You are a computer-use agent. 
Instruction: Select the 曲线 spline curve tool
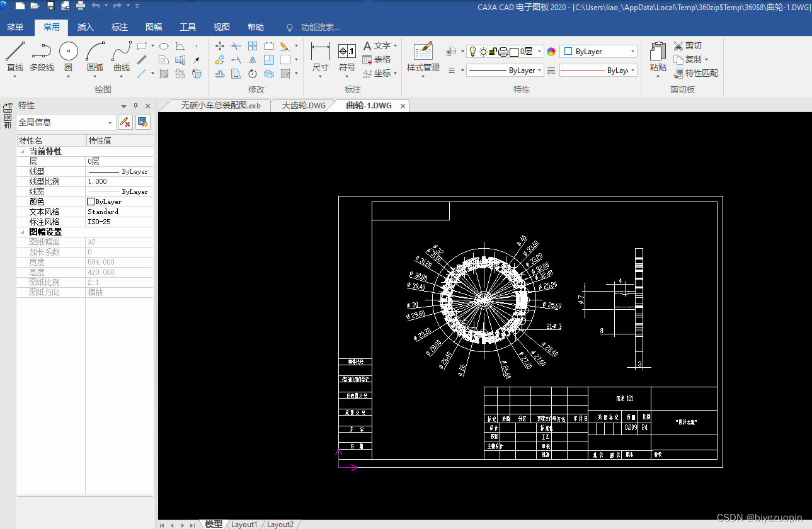click(122, 56)
